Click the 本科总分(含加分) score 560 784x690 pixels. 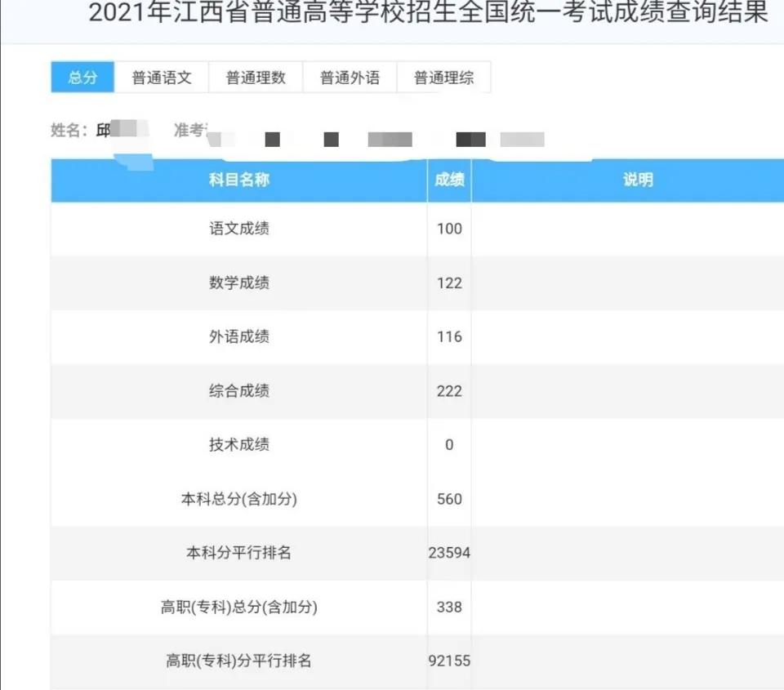coord(448,499)
